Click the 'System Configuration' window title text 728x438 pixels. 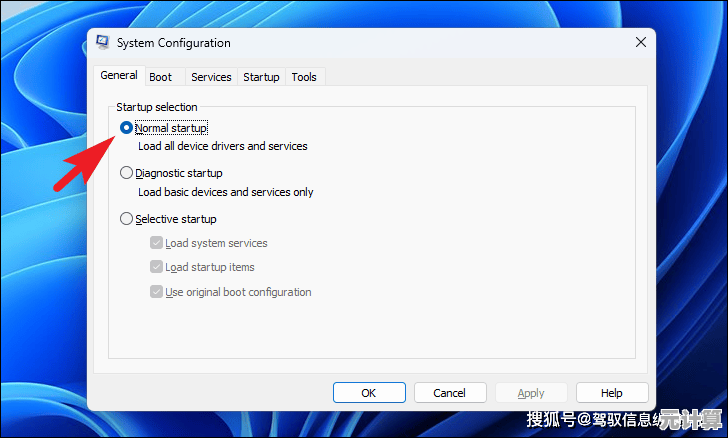(x=174, y=43)
